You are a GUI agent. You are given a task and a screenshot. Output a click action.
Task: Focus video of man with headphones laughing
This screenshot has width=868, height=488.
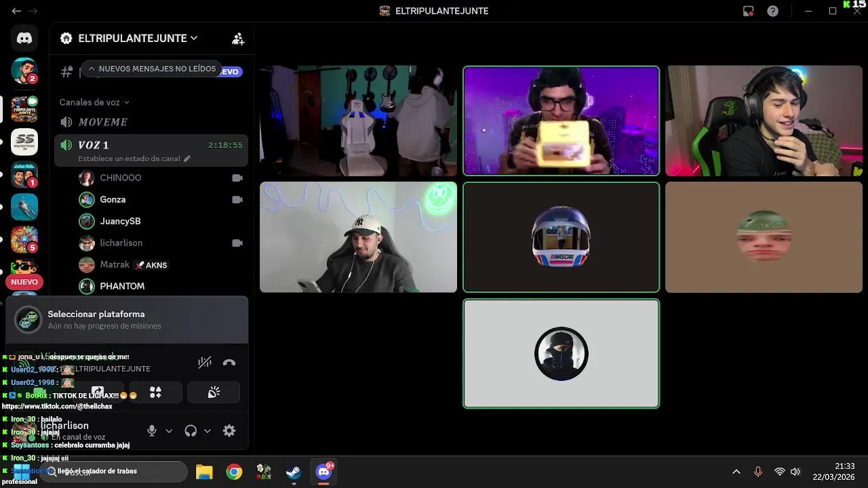764,121
